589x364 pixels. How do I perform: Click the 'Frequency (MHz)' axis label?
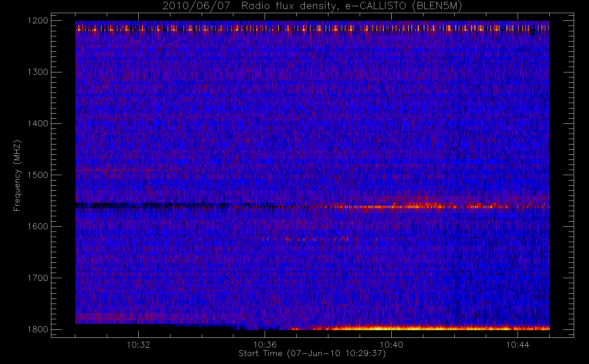click(x=17, y=176)
